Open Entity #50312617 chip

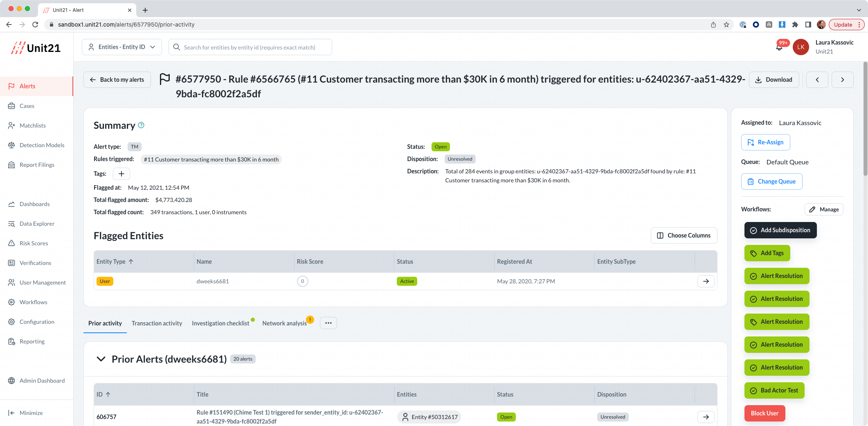(429, 417)
